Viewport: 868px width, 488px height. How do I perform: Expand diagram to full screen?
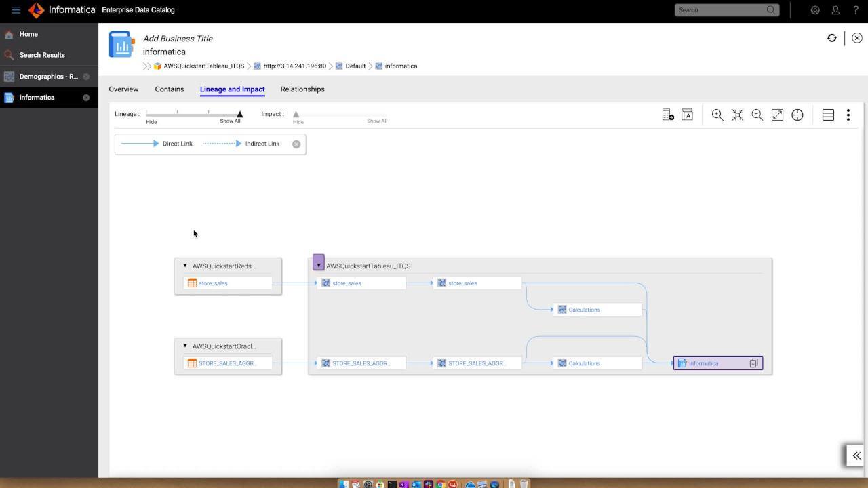pos(777,115)
